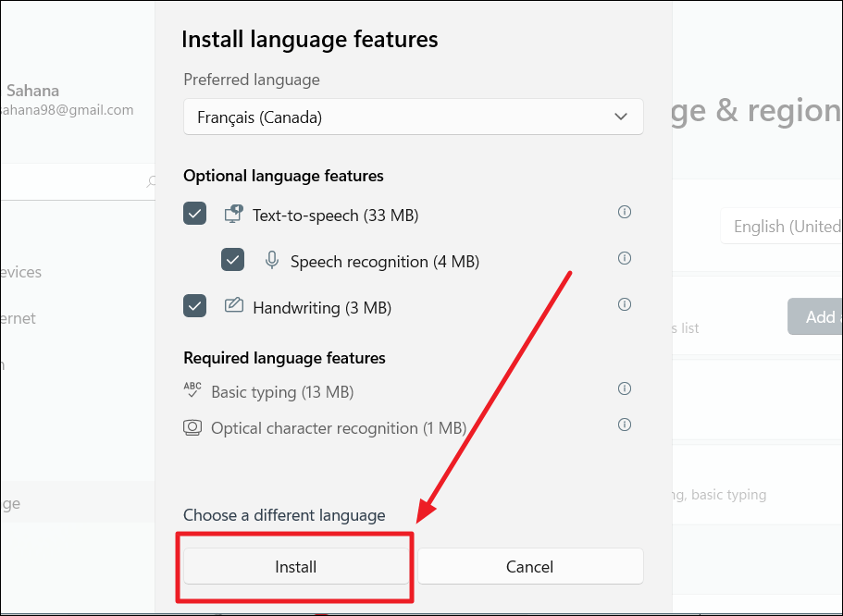The width and height of the screenshot is (843, 616).
Task: Click the Optical character recognition info icon
Action: pos(625,425)
